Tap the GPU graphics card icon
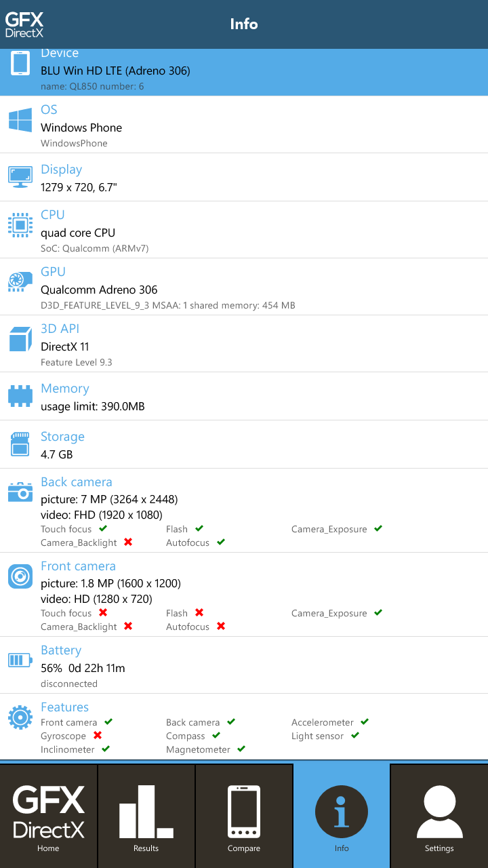Screen dimensions: 488x868 pyautogui.click(x=20, y=281)
